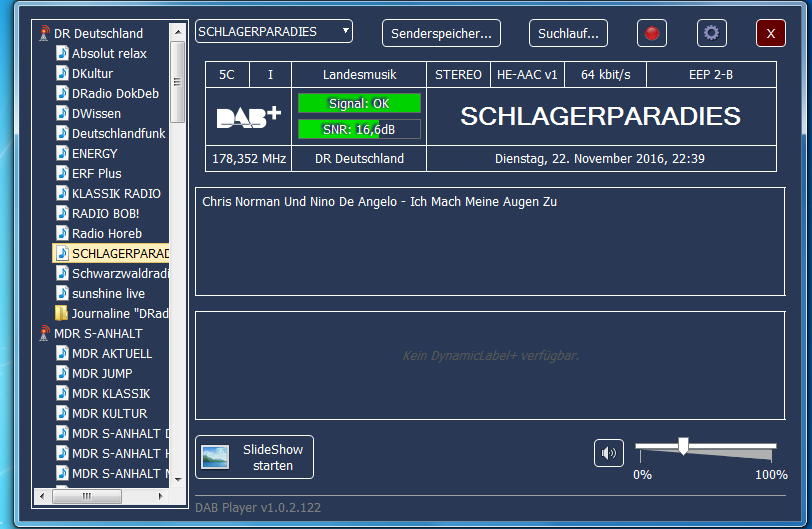Image resolution: width=812 pixels, height=529 pixels.
Task: Click the DR Deutschland antenna icon
Action: coord(44,33)
